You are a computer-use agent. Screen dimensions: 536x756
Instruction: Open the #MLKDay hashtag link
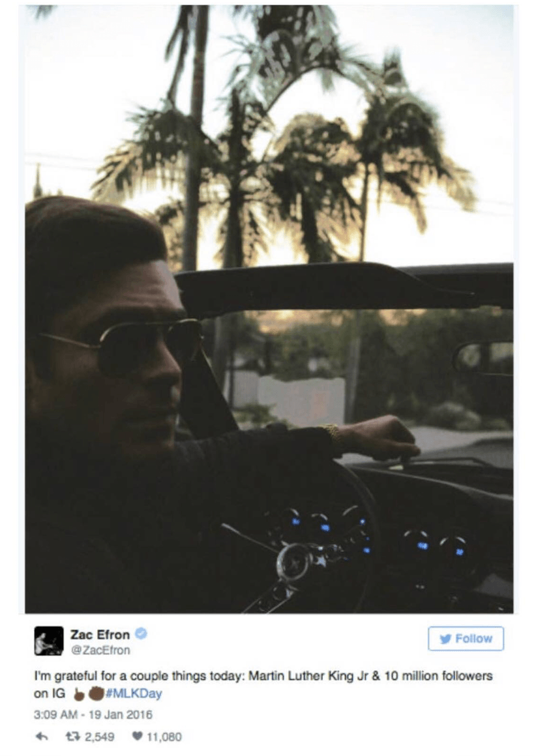pos(133,693)
